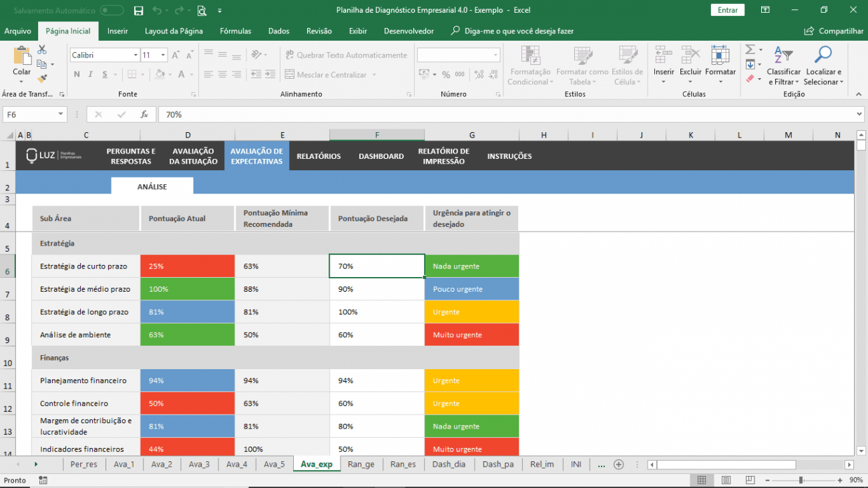Viewport: 868px width, 488px height.
Task: Click the Undo arrow in quick access toolbar
Action: pos(156,10)
